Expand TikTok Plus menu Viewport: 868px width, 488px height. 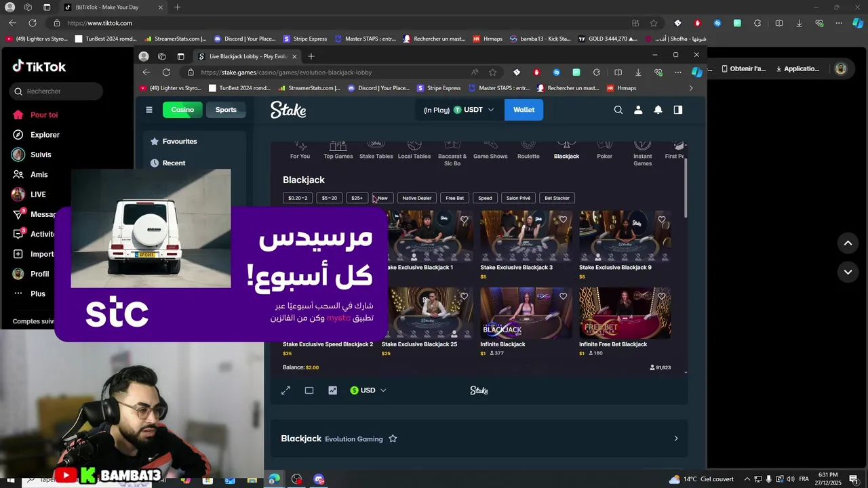(29, 293)
